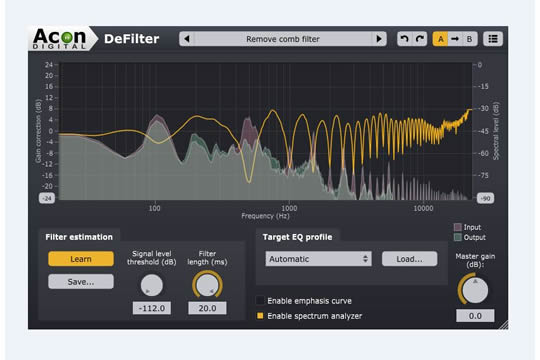Click the Input legend color swatch
This screenshot has height=360, width=540.
[458, 227]
